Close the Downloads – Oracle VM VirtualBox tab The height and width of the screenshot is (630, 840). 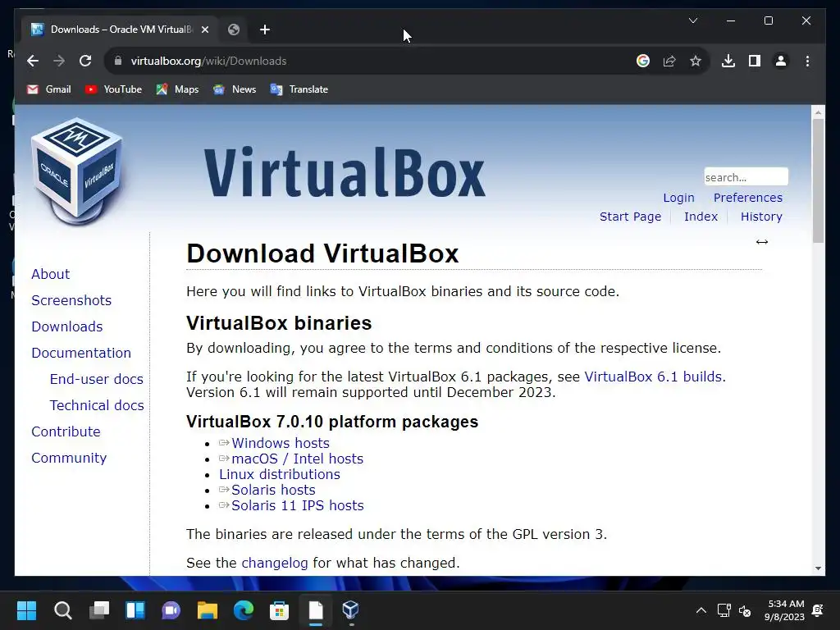tap(204, 30)
